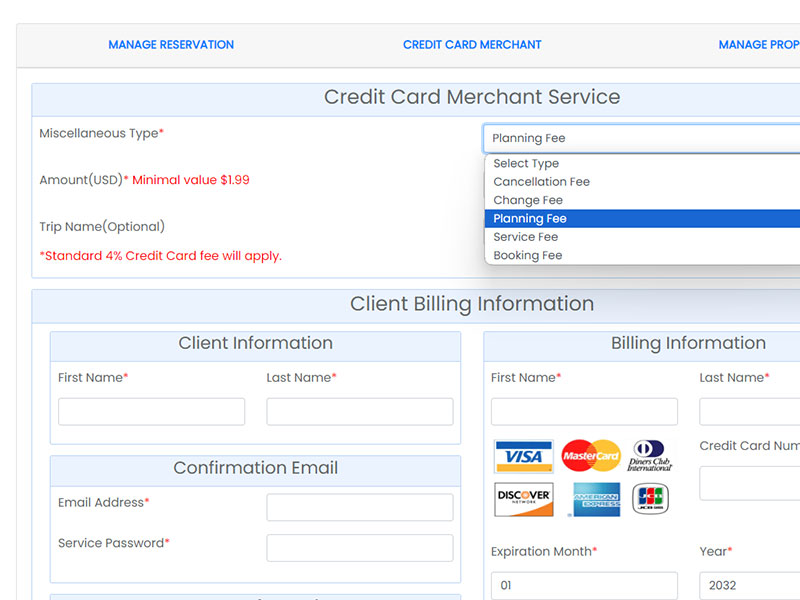
Task: Switch to Credit Card Merchant tab
Action: 472,45
